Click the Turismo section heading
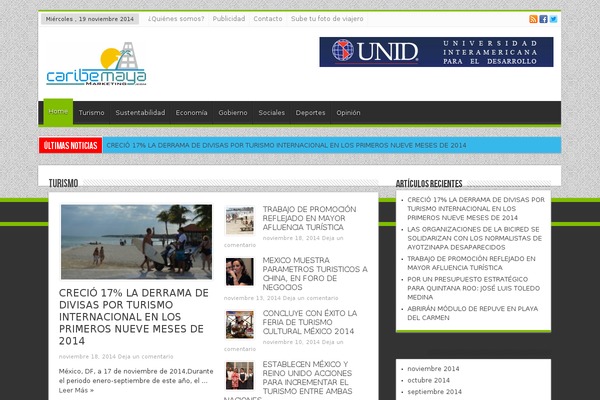 (64, 183)
